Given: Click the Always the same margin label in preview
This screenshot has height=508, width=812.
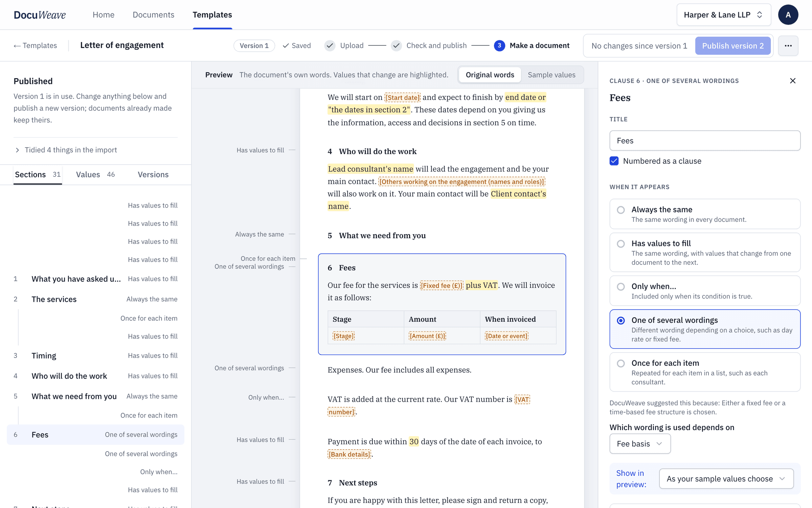Looking at the screenshot, I should pos(260,234).
